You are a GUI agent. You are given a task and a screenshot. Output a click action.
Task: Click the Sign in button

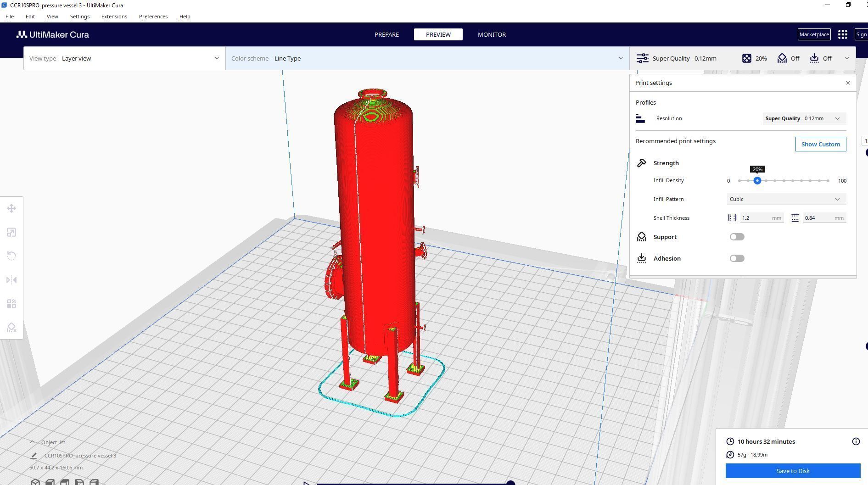point(861,34)
